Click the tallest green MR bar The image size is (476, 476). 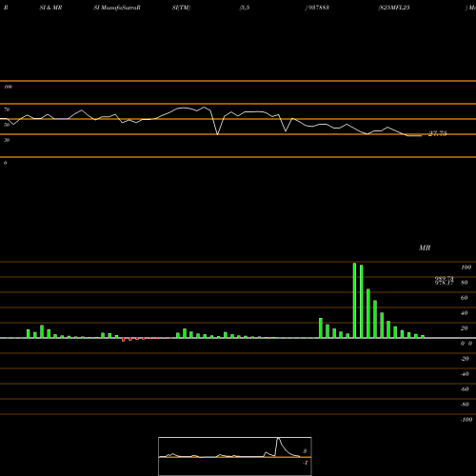(354, 300)
